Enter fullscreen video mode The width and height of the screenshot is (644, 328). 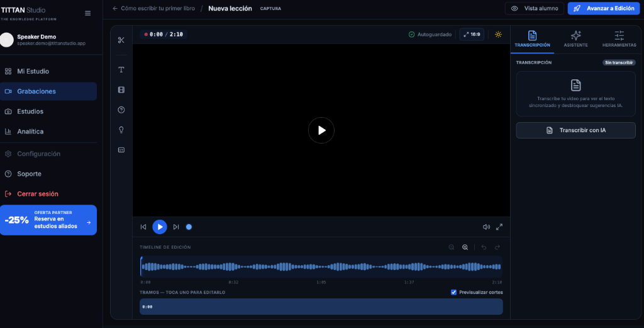[x=499, y=227]
